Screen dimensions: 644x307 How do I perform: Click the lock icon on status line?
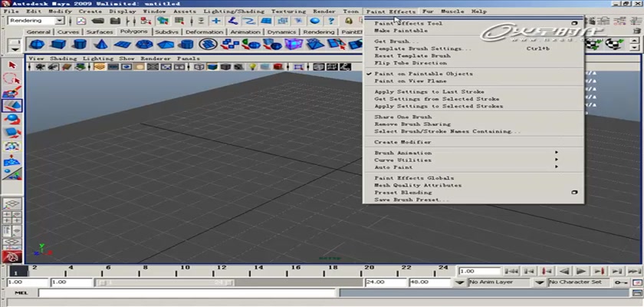349,21
